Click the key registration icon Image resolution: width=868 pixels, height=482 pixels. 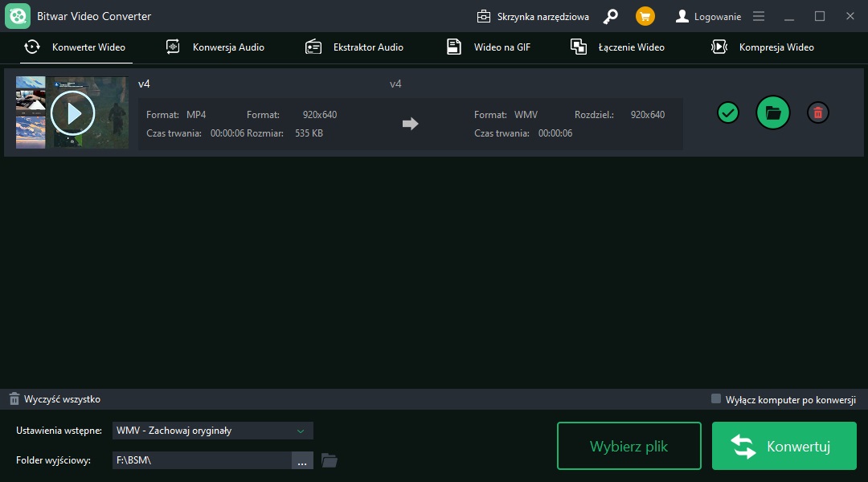click(611, 16)
